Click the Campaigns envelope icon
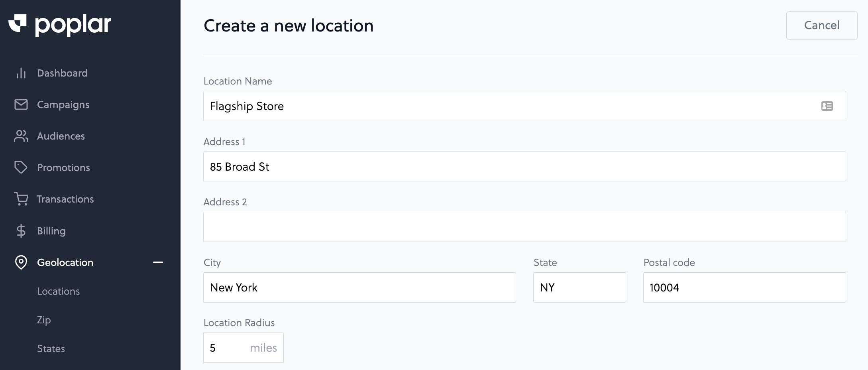Viewport: 868px width, 370px height. pyautogui.click(x=21, y=104)
